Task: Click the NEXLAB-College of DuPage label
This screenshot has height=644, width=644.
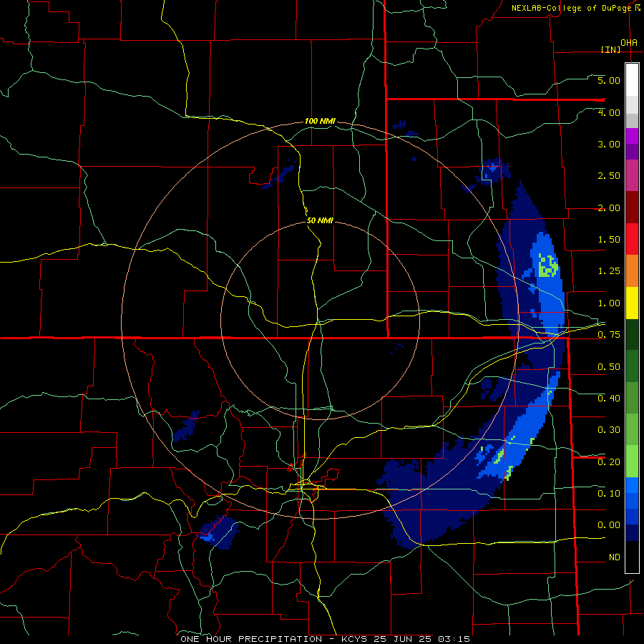Action: point(571,8)
